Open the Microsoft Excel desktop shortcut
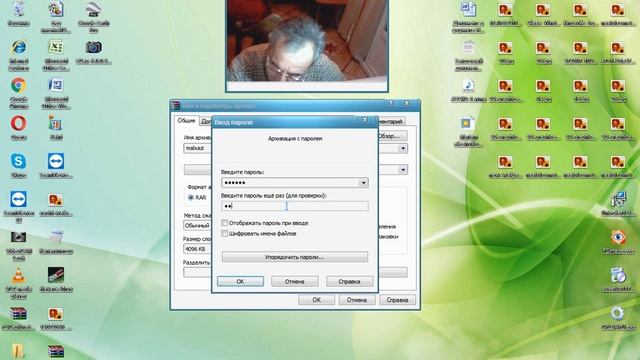 click(56, 47)
